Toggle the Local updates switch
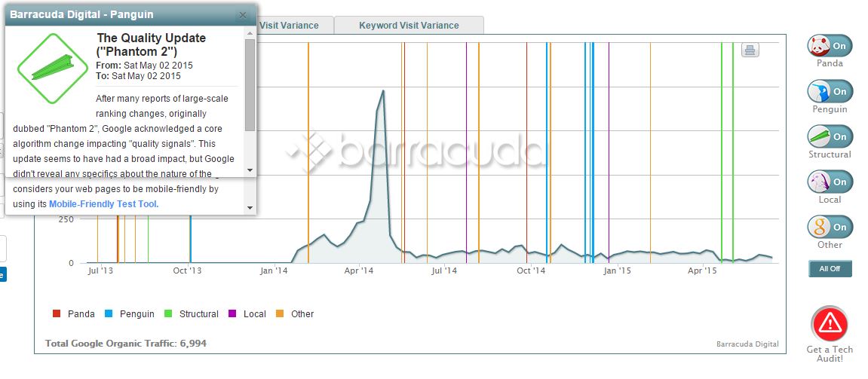Screen dimensions: 868x379 (x=830, y=182)
